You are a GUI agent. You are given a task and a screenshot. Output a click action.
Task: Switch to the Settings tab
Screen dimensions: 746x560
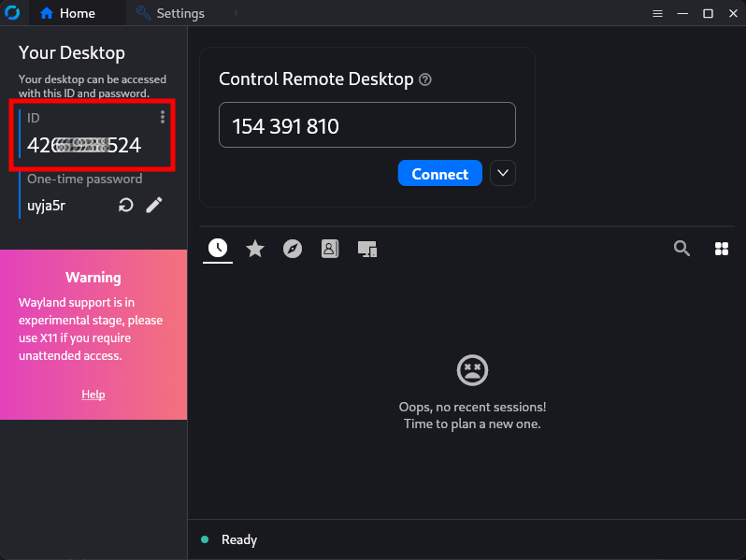170,13
